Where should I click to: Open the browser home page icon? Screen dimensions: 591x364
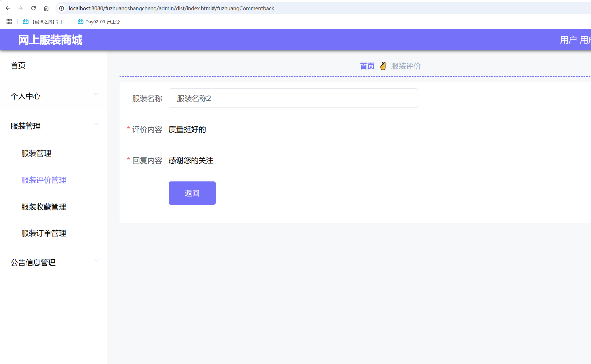(46, 8)
